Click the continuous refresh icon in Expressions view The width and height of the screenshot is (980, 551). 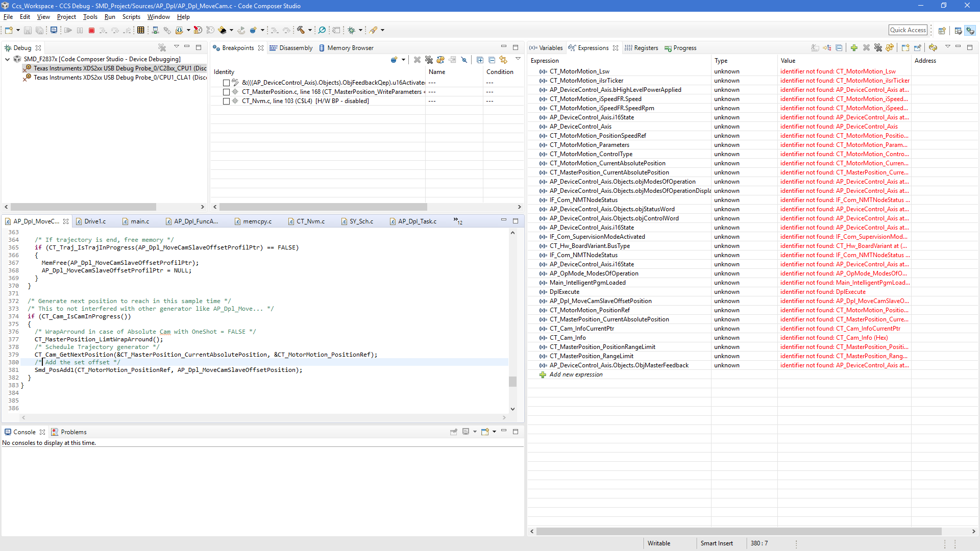pos(933,48)
